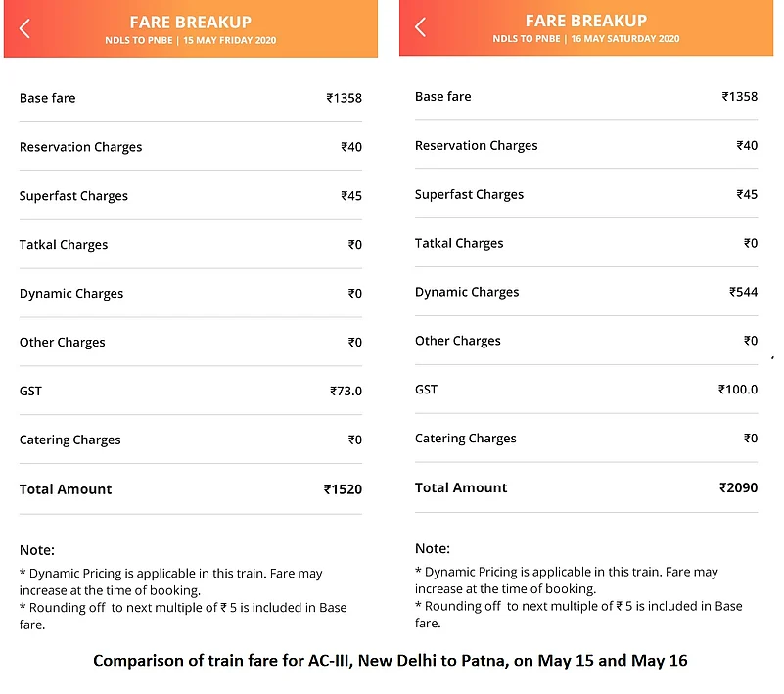This screenshot has height=694, width=784.
Task: Tap NDLS to PNBE 15 May subtitle
Action: click(x=191, y=40)
